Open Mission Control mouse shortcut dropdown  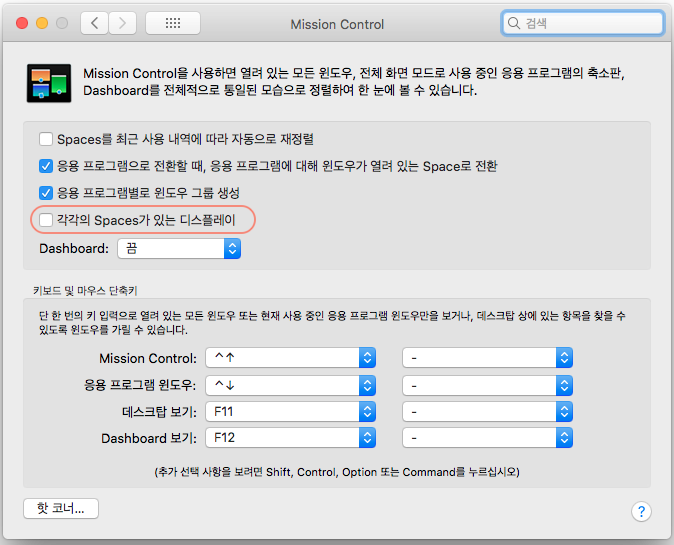click(487, 358)
